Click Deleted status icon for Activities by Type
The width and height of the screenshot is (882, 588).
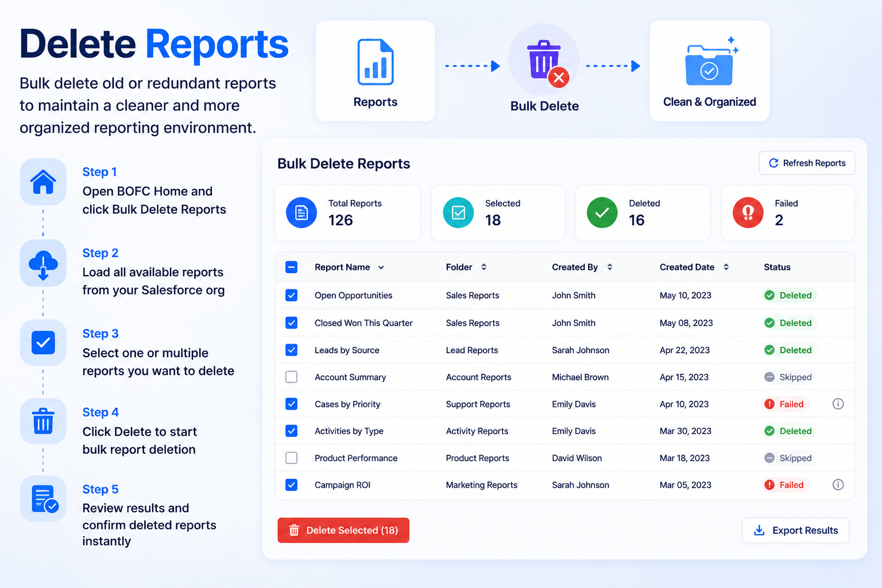769,431
